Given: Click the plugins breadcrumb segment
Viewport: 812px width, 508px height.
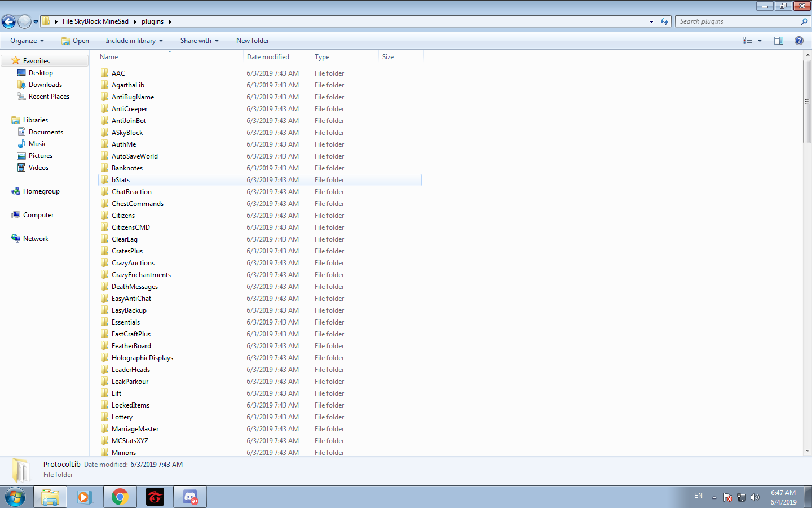Looking at the screenshot, I should (152, 21).
